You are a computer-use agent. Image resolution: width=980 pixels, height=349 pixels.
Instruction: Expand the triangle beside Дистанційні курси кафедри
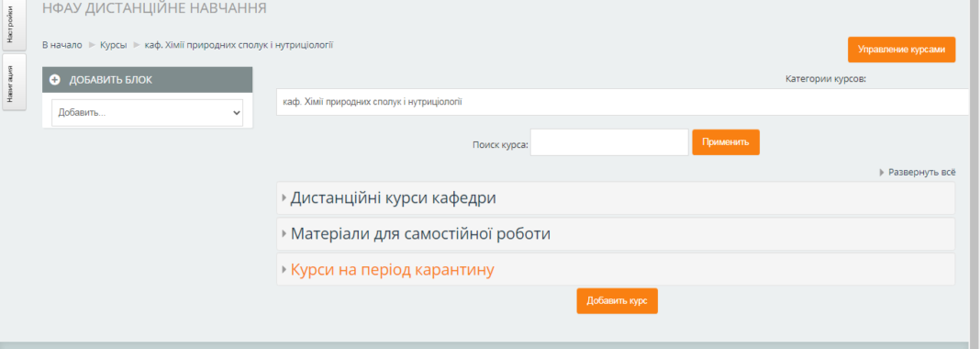click(x=284, y=198)
